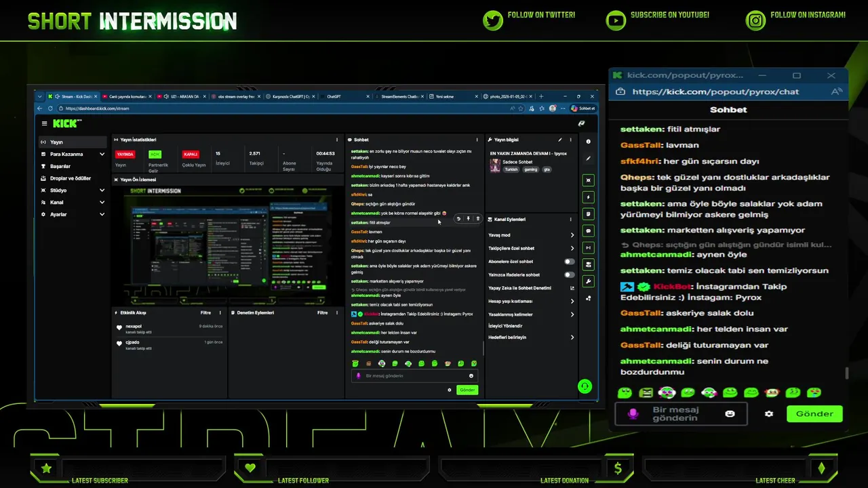Open emoji picker in dashboard chat input
The width and height of the screenshot is (868, 488).
pyautogui.click(x=471, y=375)
